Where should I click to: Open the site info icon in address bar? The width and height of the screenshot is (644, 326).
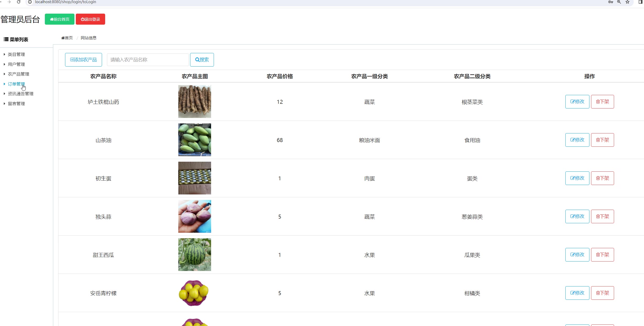pyautogui.click(x=30, y=2)
